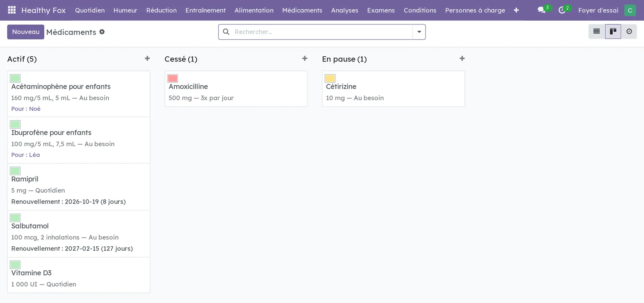Open the Quotidien menu

pyautogui.click(x=90, y=10)
